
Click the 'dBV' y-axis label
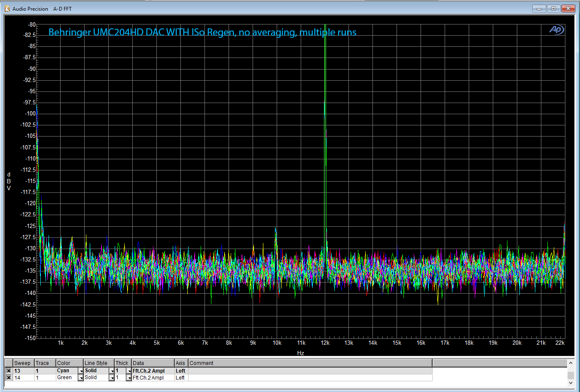tap(9, 182)
